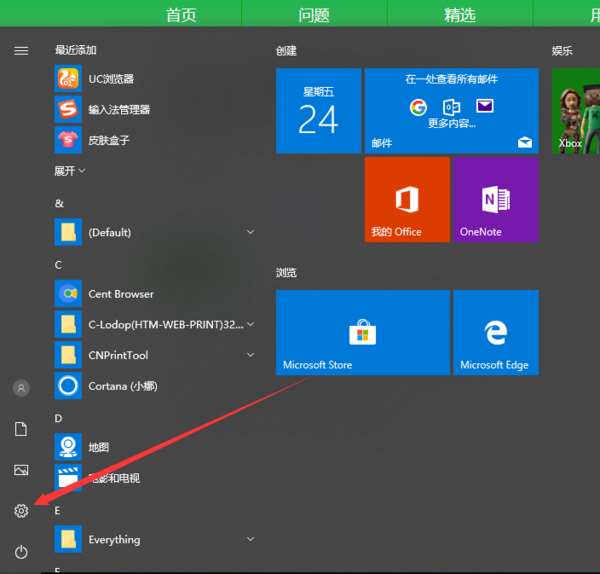Click the 最近添加 section heading
This screenshot has width=600, height=574.
click(76, 50)
